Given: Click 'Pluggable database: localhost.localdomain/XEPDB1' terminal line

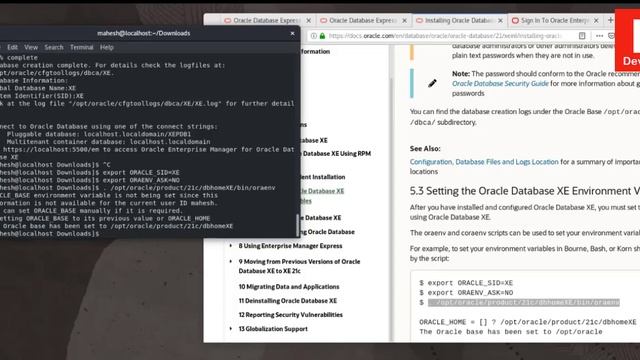Looking at the screenshot, I should pos(99,134).
